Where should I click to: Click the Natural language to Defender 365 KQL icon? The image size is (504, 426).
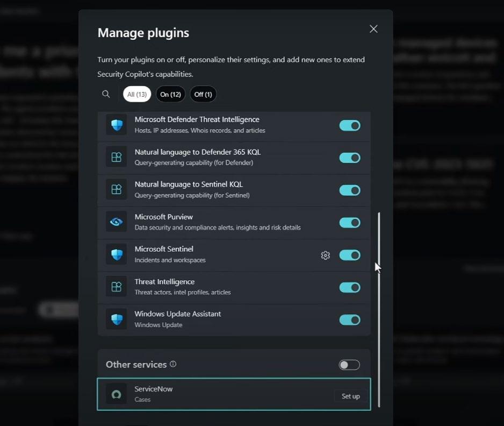point(117,158)
